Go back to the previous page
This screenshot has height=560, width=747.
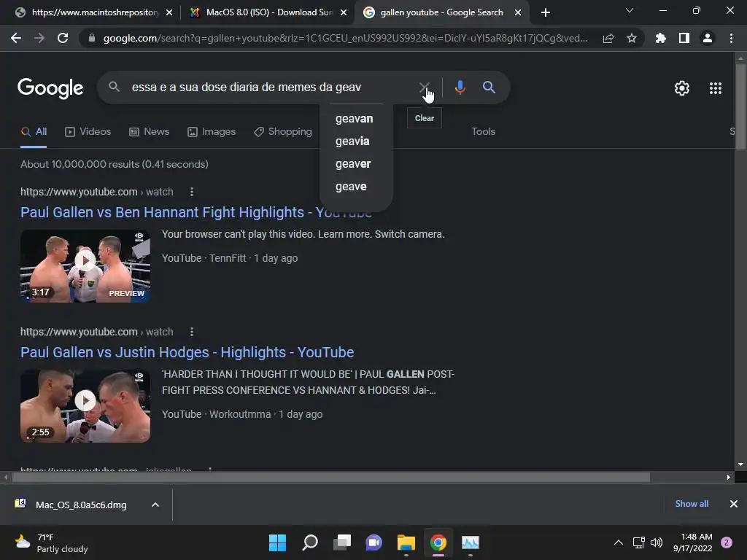click(x=16, y=38)
